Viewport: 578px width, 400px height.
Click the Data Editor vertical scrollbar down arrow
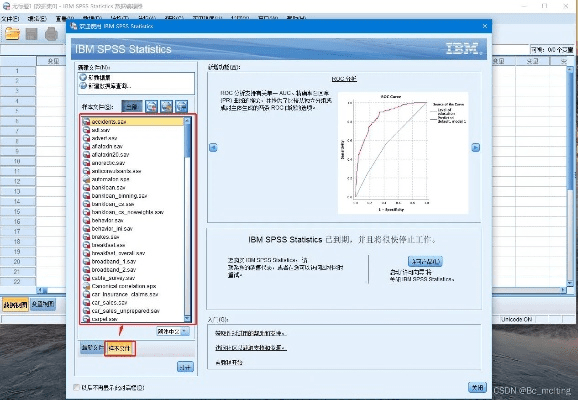click(x=570, y=283)
